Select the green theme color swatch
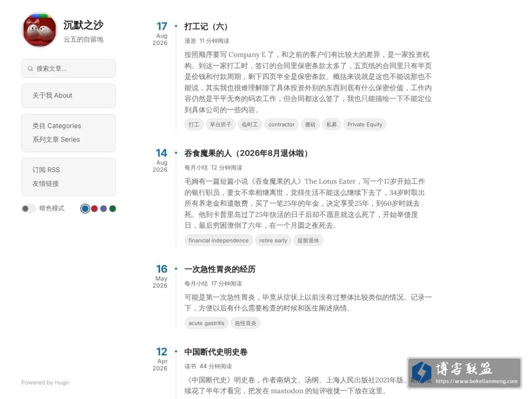Viewport: 532px width, 399px height. [113, 208]
